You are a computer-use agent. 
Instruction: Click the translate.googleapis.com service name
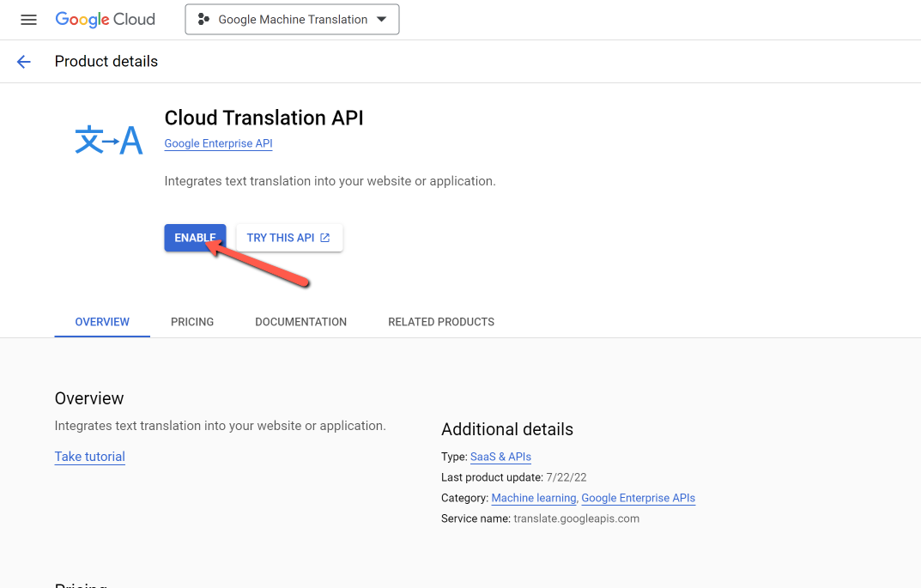pyautogui.click(x=576, y=518)
